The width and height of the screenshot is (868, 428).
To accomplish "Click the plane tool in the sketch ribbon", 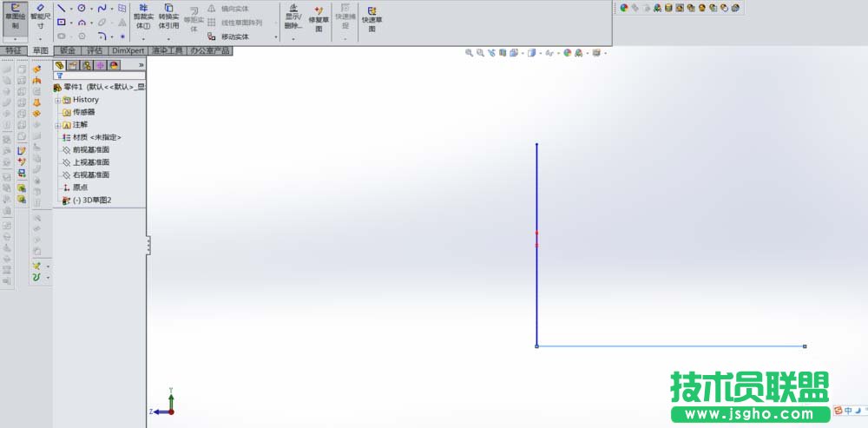I will tap(122, 9).
